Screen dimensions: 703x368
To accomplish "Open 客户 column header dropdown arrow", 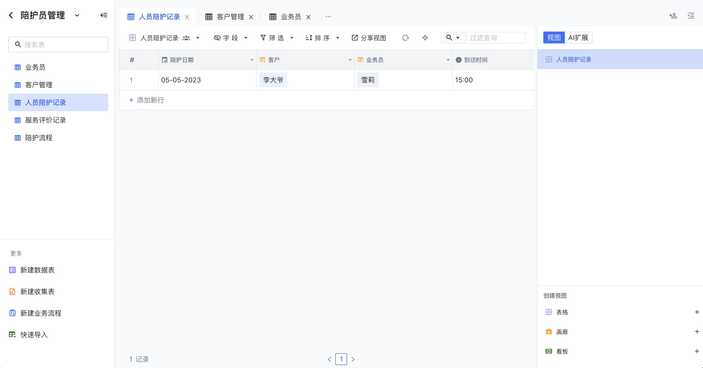I will point(350,60).
